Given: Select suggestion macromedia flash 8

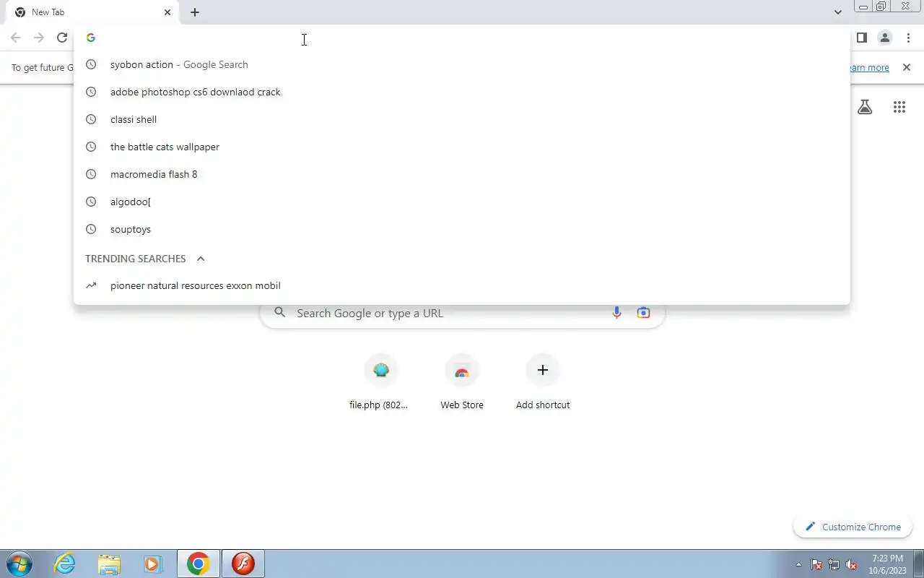Looking at the screenshot, I should click(x=462, y=174).
